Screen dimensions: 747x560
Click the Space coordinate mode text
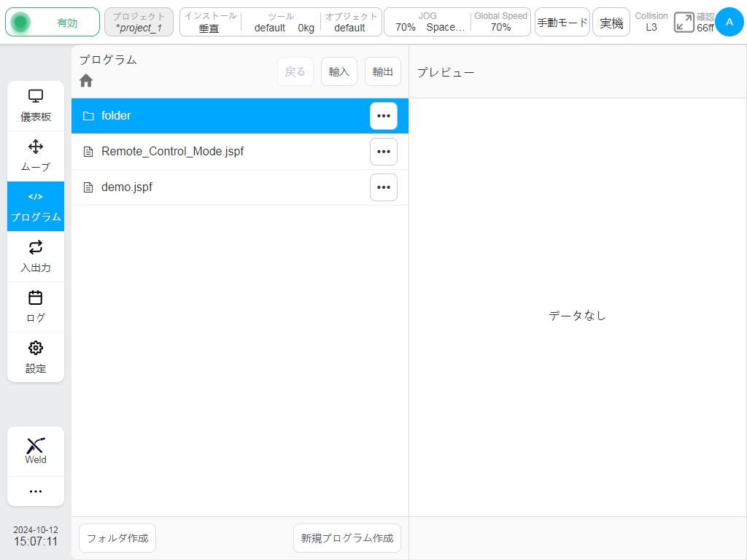[x=446, y=27]
